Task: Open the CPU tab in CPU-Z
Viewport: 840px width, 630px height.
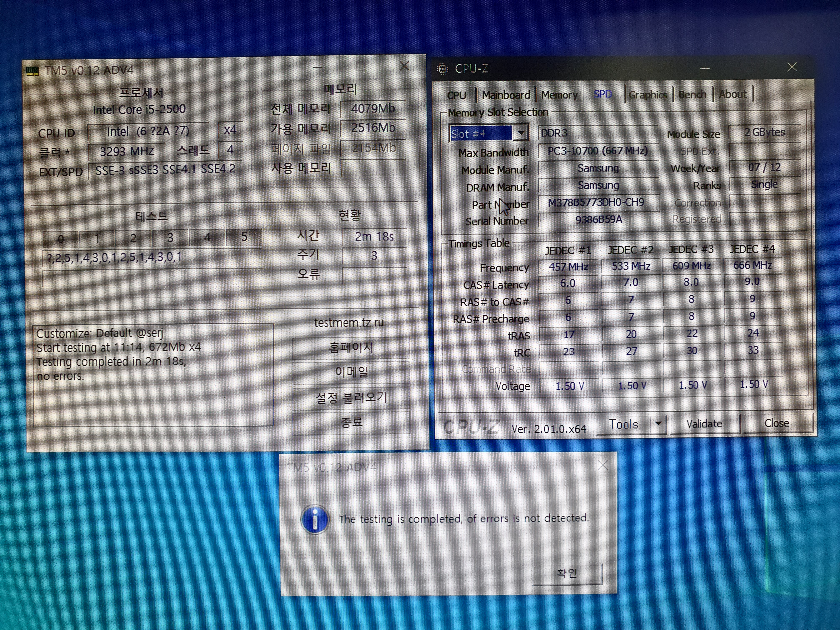Action: [456, 95]
